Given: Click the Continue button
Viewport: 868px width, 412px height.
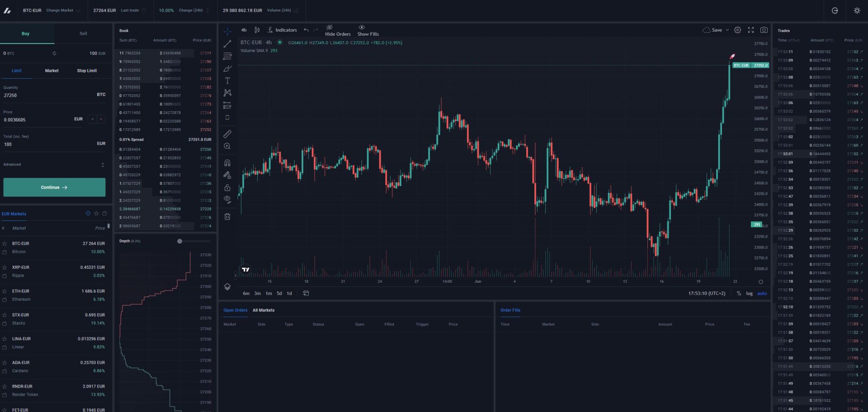Looking at the screenshot, I should [54, 187].
